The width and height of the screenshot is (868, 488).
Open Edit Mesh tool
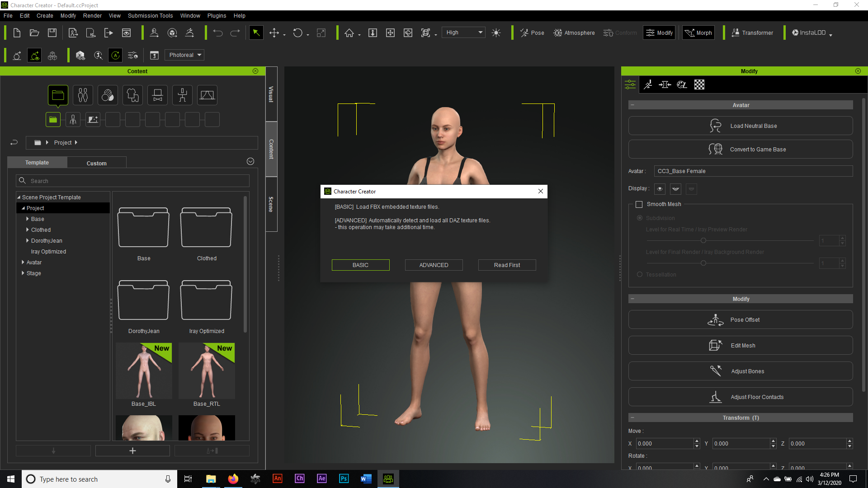741,346
